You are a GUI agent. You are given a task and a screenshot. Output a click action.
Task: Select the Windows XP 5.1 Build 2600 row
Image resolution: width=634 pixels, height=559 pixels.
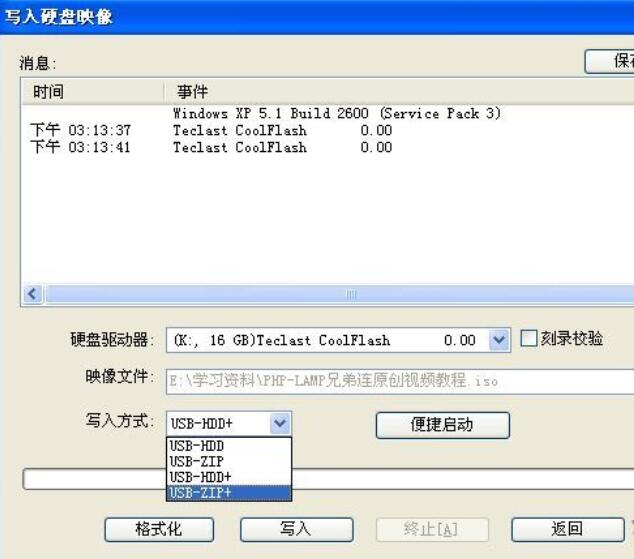[328, 113]
